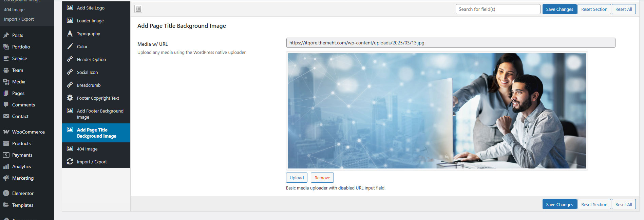Focus the Search for field(s) box
Image resolution: width=644 pixels, height=220 pixels.
coord(497,9)
